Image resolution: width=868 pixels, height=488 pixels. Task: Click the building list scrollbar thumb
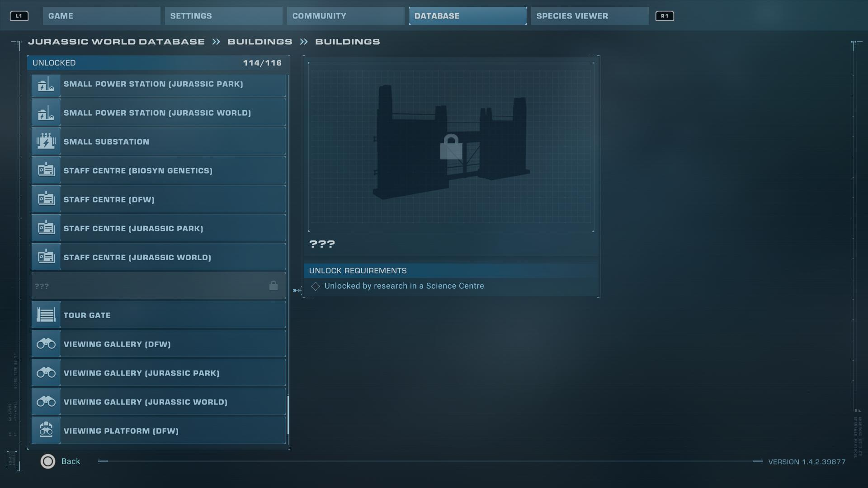tap(288, 416)
